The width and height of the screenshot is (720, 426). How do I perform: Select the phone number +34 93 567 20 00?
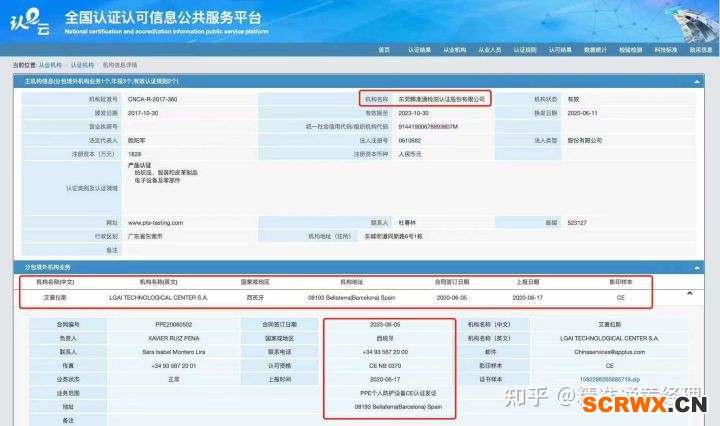[x=385, y=352]
